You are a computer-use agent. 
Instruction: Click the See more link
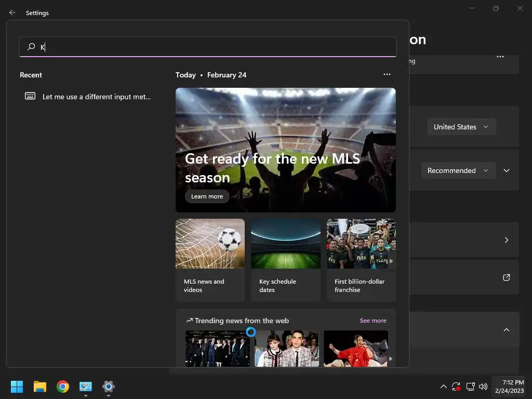(373, 321)
